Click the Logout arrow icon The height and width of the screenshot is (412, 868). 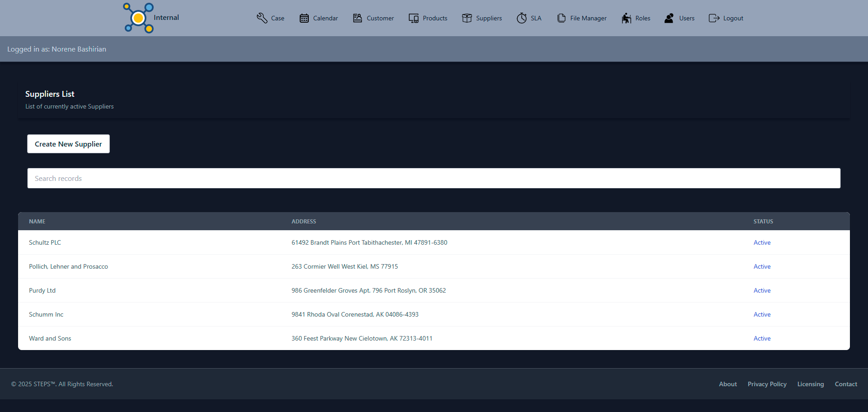coord(714,18)
